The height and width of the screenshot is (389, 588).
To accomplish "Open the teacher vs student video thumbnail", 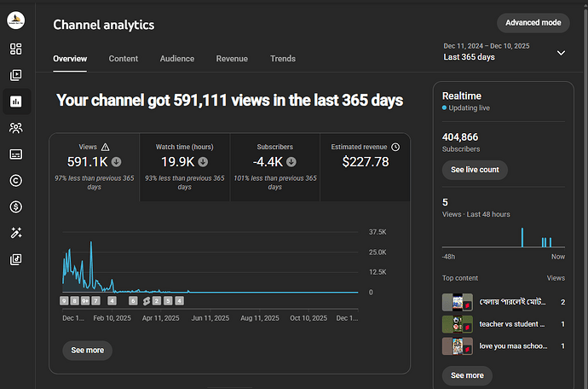I will point(457,324).
